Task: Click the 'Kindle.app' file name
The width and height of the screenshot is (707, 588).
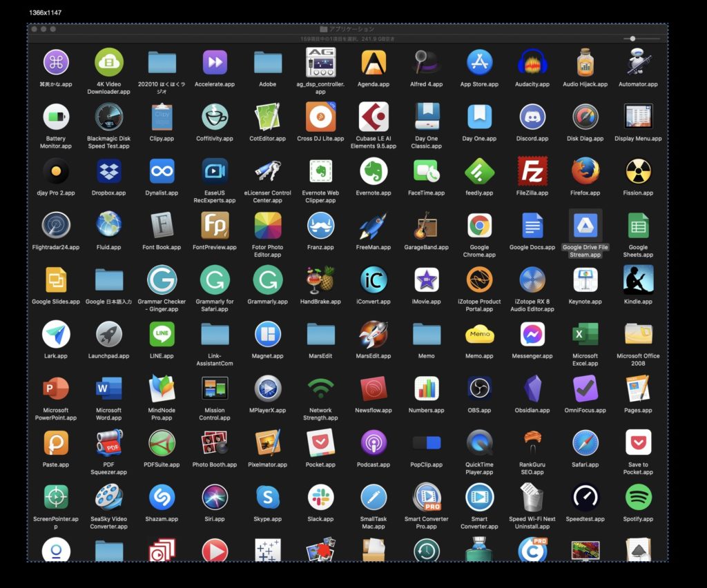Action: pyautogui.click(x=638, y=302)
